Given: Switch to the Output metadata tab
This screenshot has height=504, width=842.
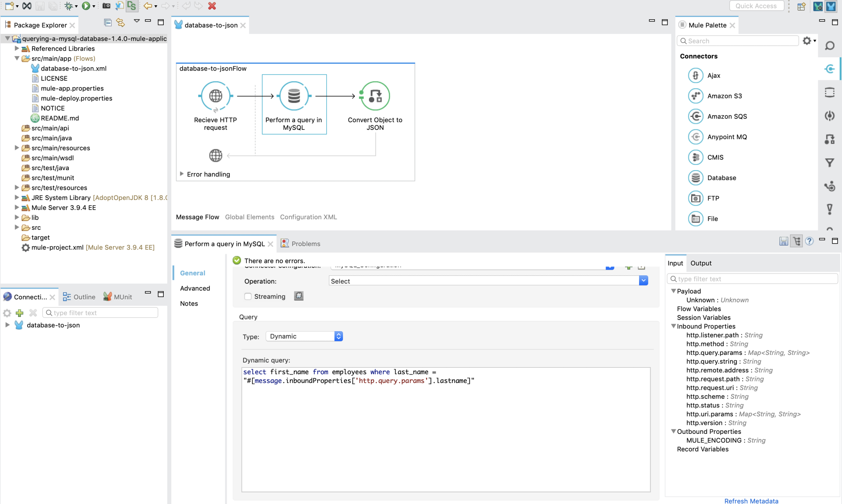Looking at the screenshot, I should pos(701,263).
